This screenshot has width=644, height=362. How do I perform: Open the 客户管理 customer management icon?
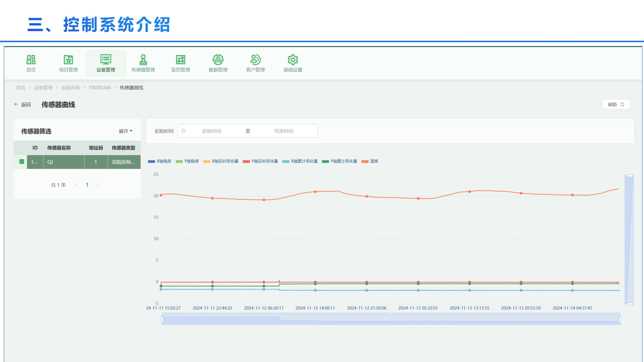click(x=255, y=60)
